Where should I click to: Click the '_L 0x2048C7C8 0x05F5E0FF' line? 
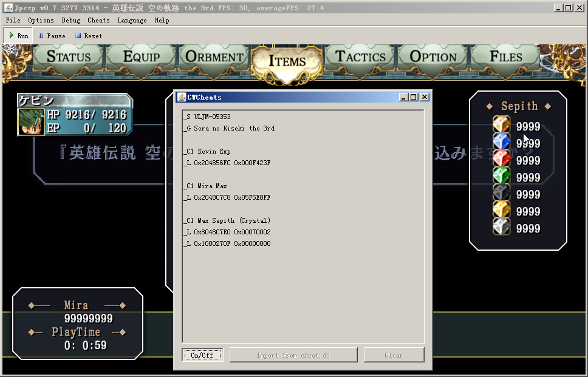tap(227, 197)
